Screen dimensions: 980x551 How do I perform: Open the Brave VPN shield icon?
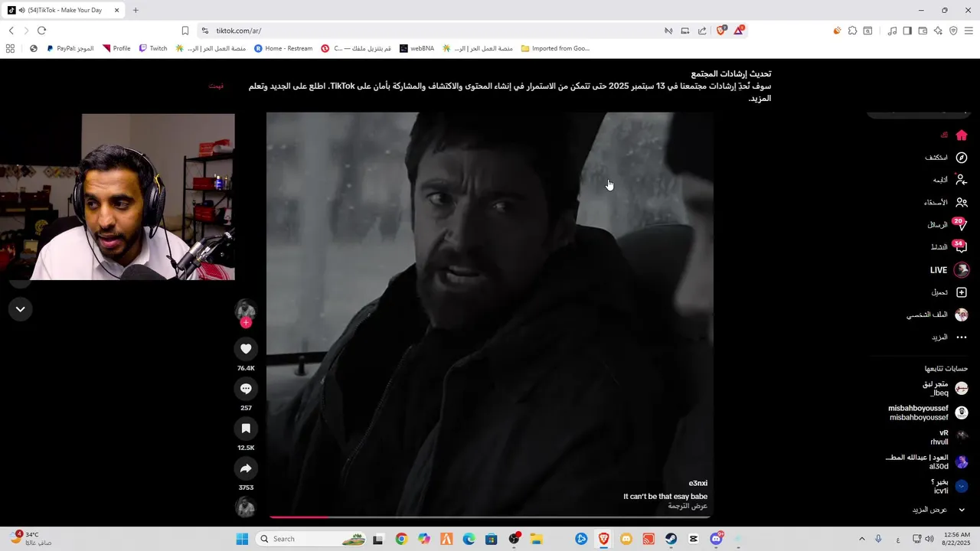[953, 31]
